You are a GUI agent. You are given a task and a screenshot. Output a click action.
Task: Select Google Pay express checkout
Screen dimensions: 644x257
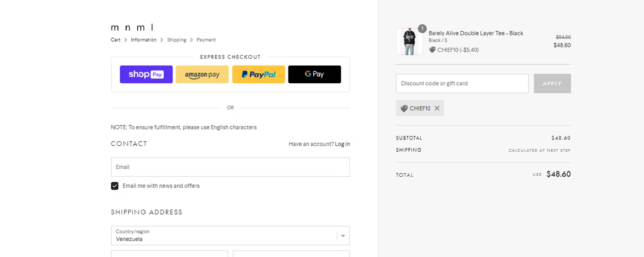click(314, 74)
